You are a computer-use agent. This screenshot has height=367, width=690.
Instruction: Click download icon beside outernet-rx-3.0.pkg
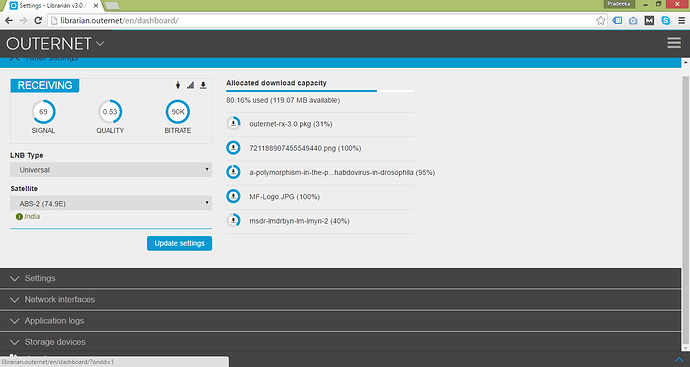point(233,124)
